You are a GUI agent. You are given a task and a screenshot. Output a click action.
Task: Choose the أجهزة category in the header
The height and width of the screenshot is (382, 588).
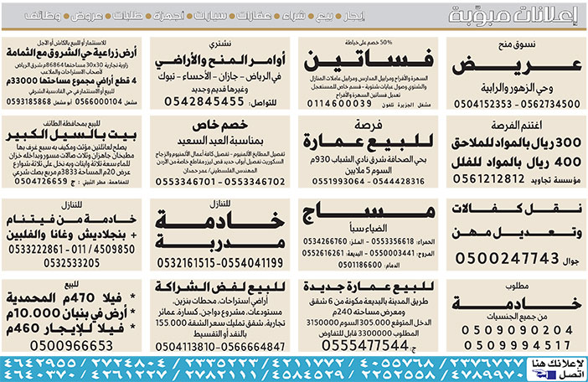tap(168, 16)
